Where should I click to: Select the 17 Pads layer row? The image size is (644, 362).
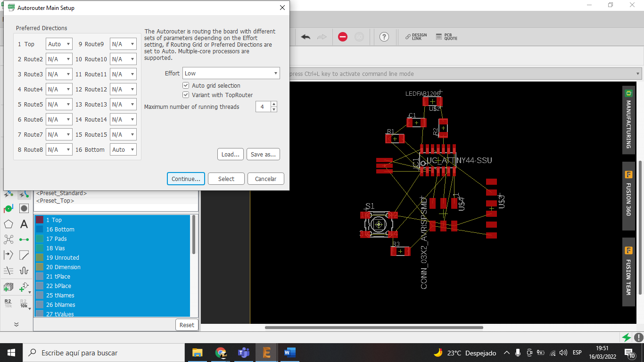click(x=112, y=239)
